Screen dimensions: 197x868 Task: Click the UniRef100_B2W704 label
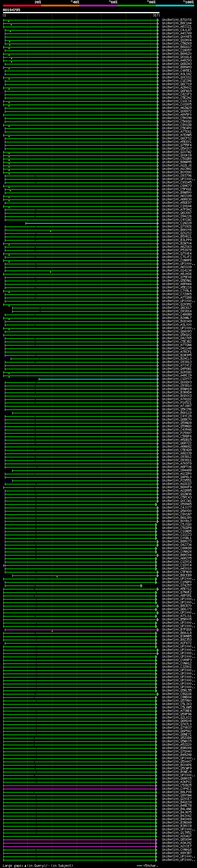pos(177,243)
